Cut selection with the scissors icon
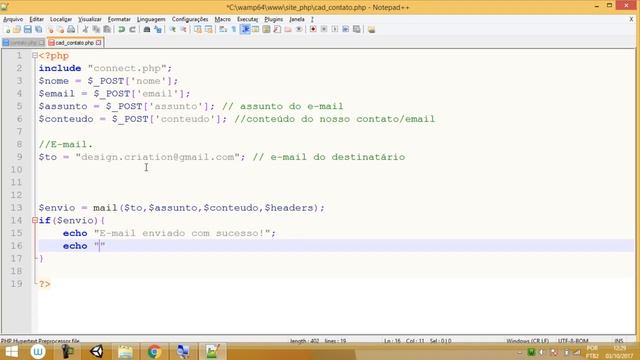Image resolution: width=640 pixels, height=360 pixels. coord(85,29)
